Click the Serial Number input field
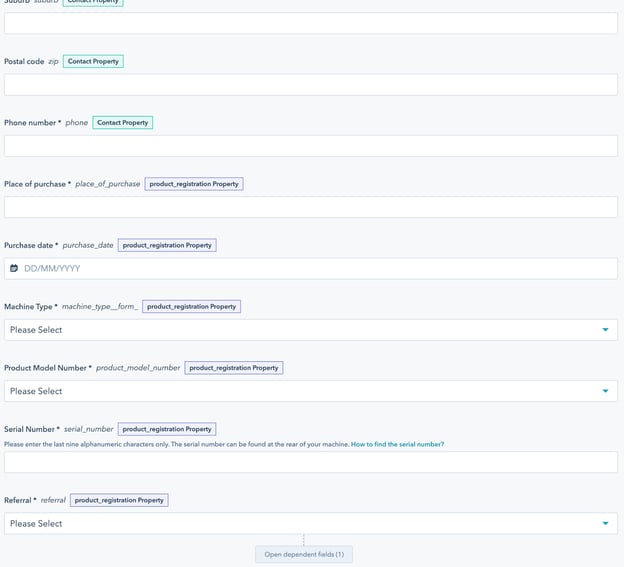This screenshot has height=567, width=624. coord(310,462)
